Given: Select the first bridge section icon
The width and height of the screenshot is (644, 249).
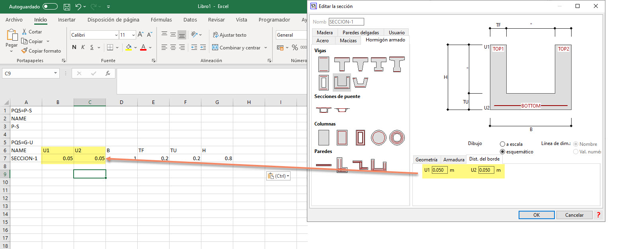Looking at the screenshot, I should [x=324, y=110].
